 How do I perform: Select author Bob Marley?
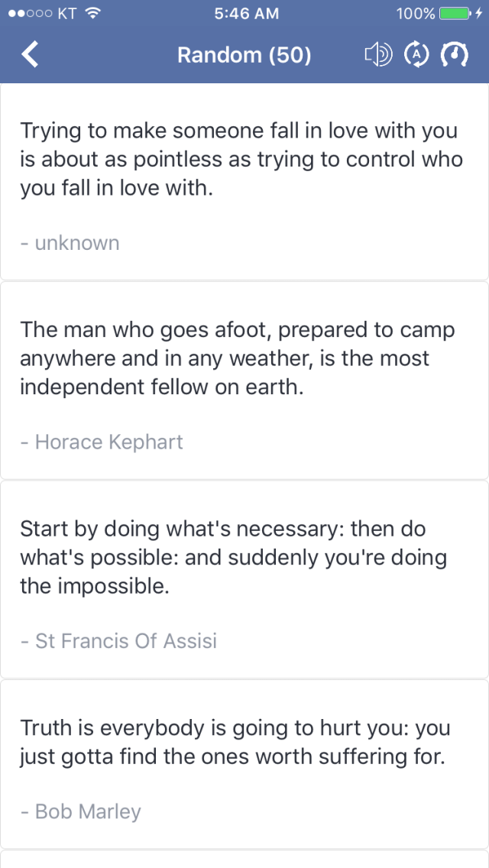coord(81,811)
